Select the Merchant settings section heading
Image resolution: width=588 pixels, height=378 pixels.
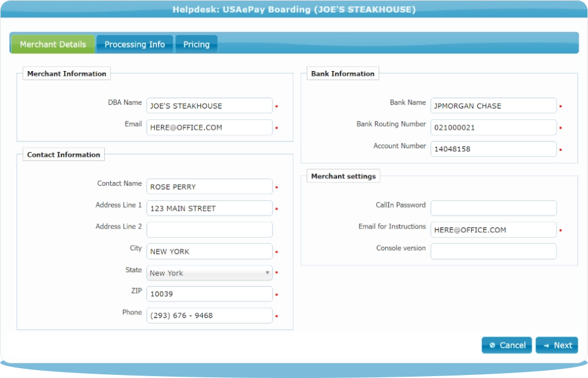[344, 176]
